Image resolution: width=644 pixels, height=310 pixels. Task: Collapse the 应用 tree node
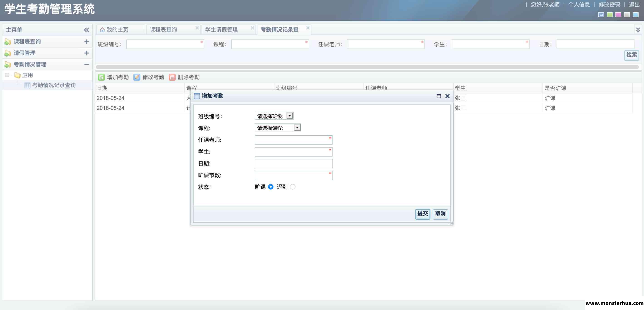pos(7,75)
